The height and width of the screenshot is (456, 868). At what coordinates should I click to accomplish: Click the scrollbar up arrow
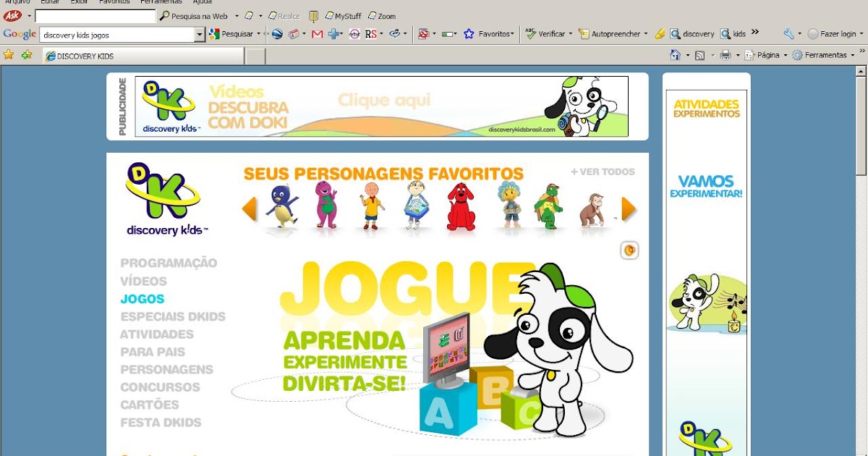pyautogui.click(x=861, y=71)
